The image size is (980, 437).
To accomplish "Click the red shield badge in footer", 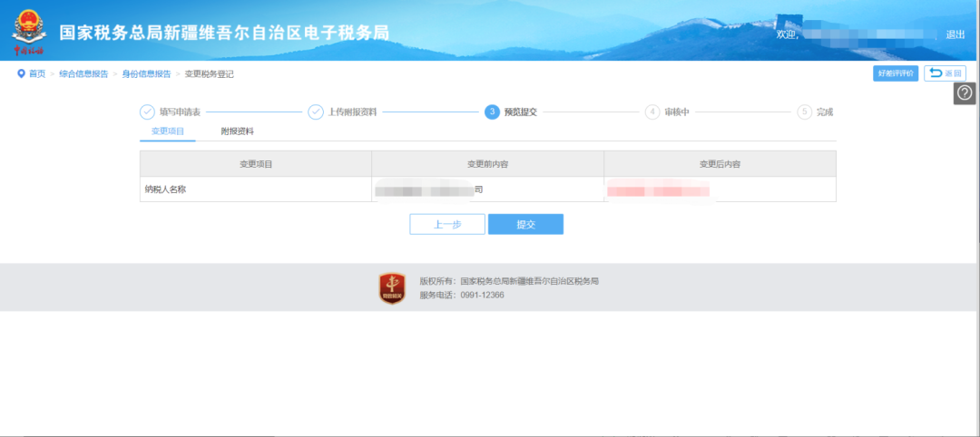I will [x=392, y=287].
